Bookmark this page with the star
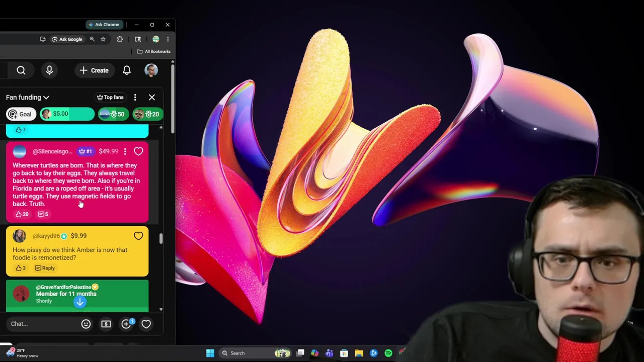Viewport: 644px width, 362px height. click(103, 39)
